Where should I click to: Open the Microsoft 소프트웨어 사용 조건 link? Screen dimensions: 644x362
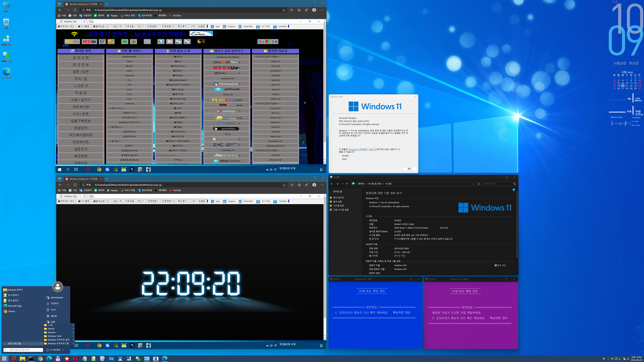point(362,149)
